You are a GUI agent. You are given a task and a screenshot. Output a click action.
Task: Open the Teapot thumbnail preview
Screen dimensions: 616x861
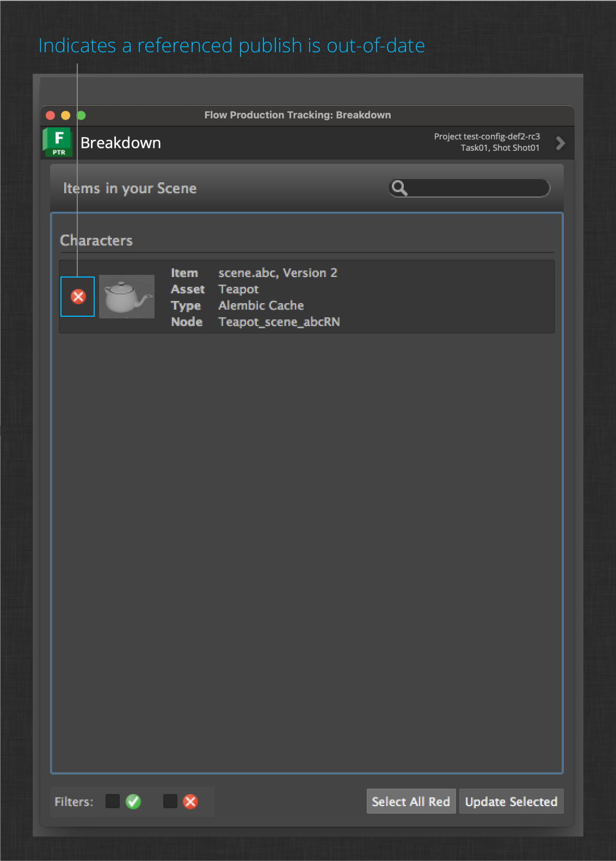(127, 297)
